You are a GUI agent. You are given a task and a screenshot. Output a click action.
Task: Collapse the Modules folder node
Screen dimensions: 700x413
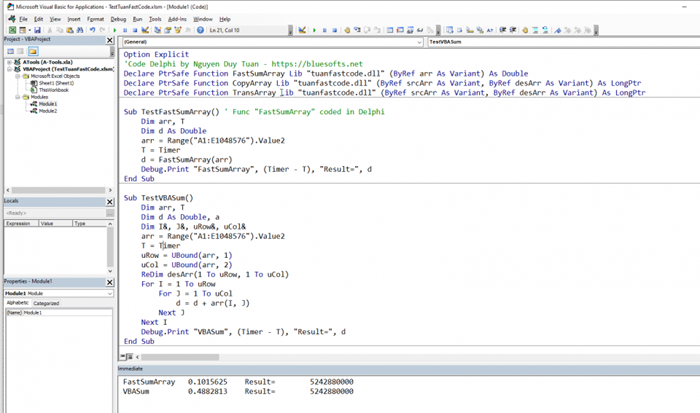click(x=19, y=96)
